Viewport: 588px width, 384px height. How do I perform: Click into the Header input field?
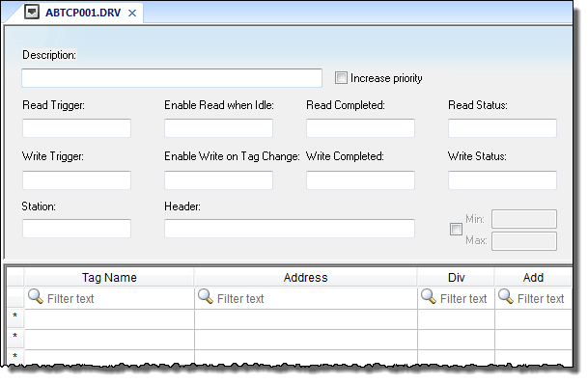(289, 229)
